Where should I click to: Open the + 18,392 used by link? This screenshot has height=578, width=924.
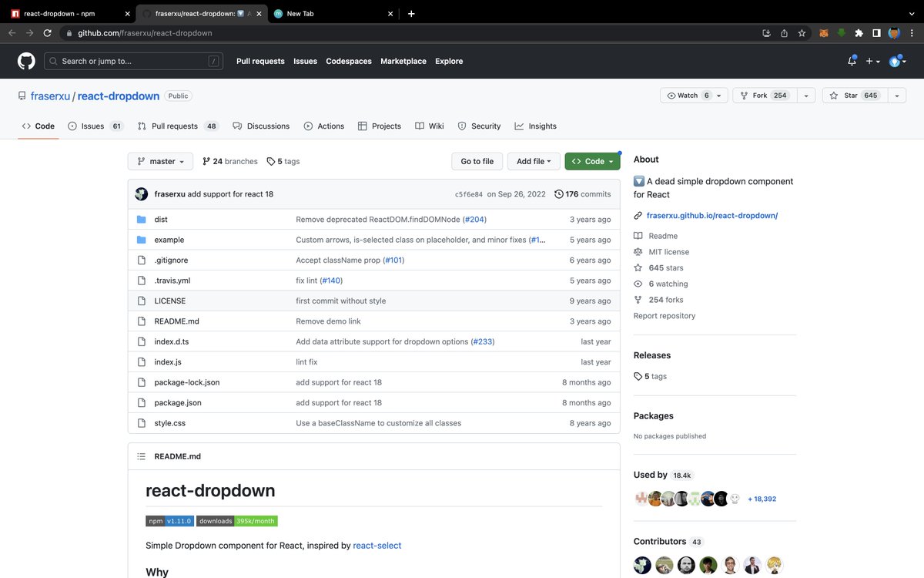point(762,499)
